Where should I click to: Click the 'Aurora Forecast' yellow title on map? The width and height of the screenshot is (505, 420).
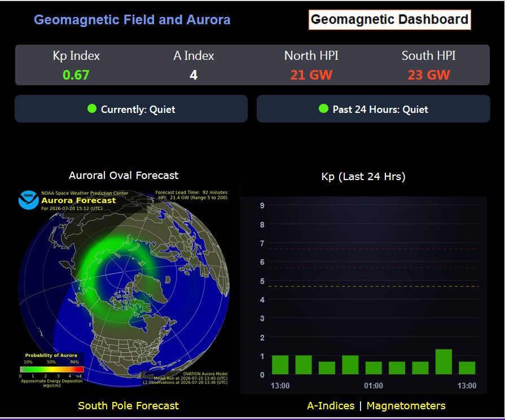[x=78, y=200]
